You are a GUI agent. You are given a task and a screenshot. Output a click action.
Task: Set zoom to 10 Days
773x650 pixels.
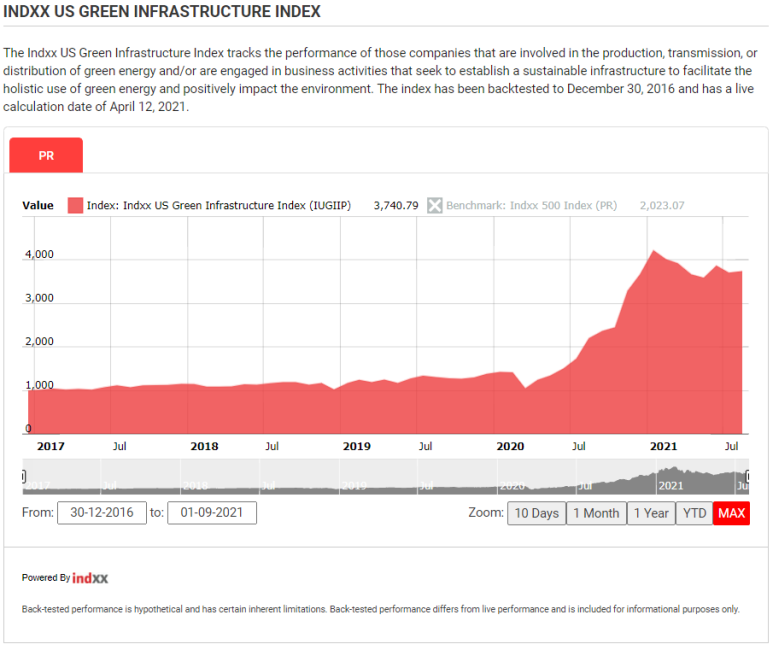536,513
